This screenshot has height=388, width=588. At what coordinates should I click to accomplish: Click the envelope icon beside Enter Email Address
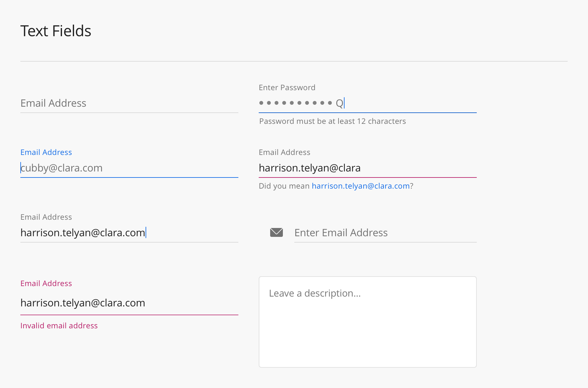click(x=276, y=232)
